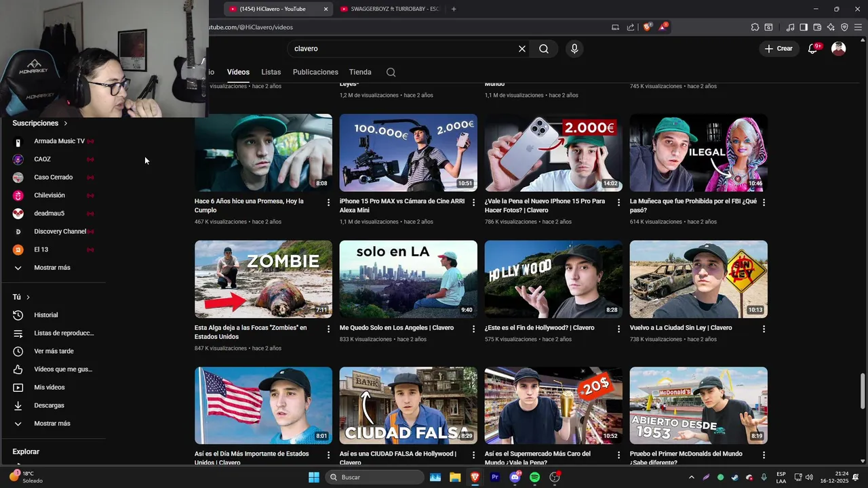
Task: Open the account avatar menu
Action: click(839, 49)
